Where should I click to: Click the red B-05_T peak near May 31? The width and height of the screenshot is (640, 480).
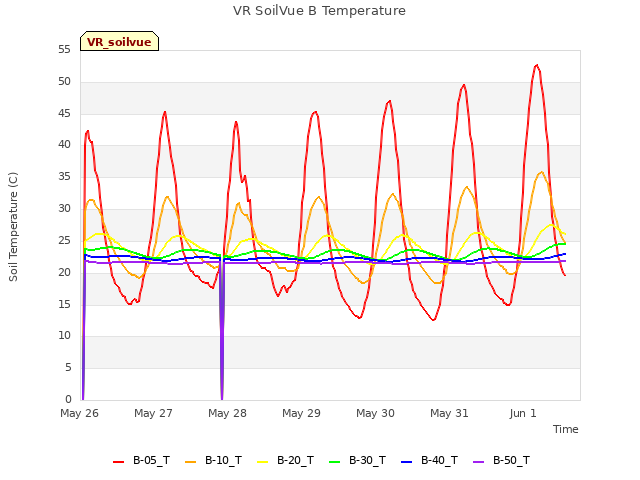click(464, 85)
